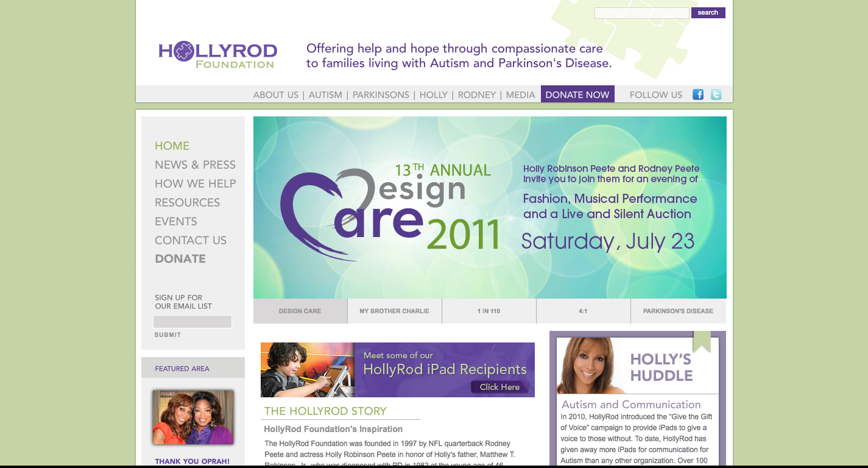Click into the search text field
The height and width of the screenshot is (468, 868).
pyautogui.click(x=641, y=13)
